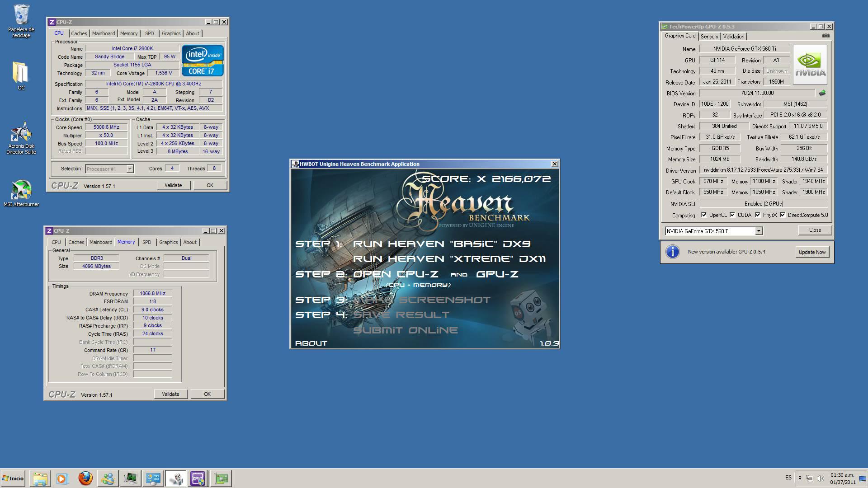Open About tab in top CPU-Z window
868x488 pixels.
point(193,33)
